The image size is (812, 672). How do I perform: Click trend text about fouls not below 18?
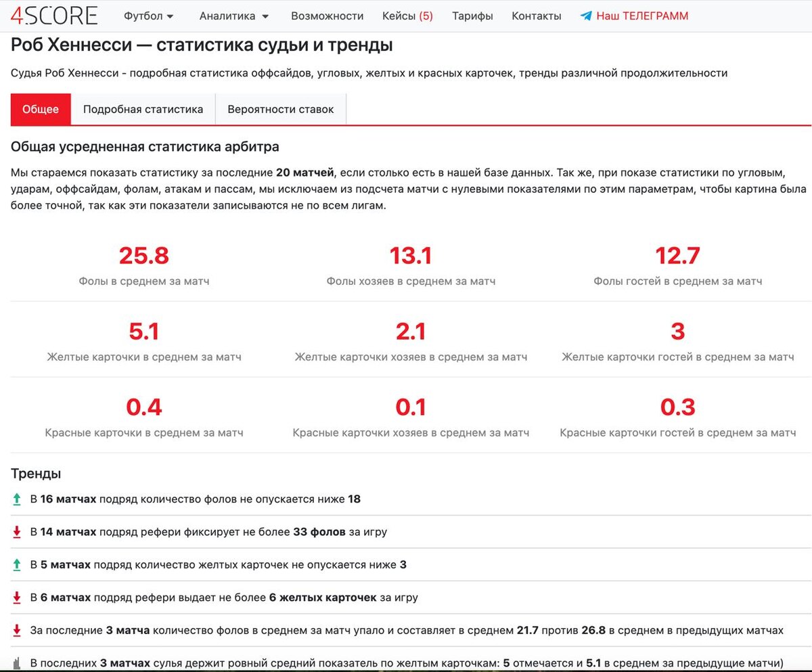196,499
